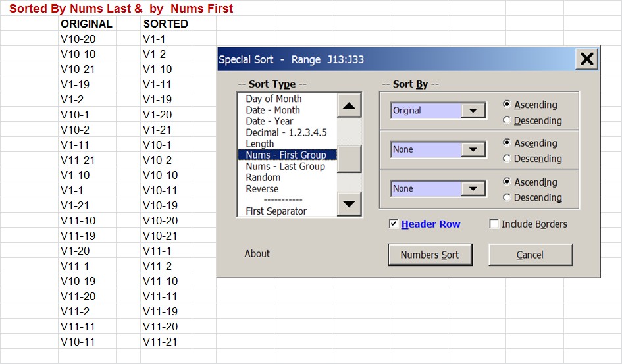
Task: Select cell V11-21 in SORTED column
Action: pos(166,342)
